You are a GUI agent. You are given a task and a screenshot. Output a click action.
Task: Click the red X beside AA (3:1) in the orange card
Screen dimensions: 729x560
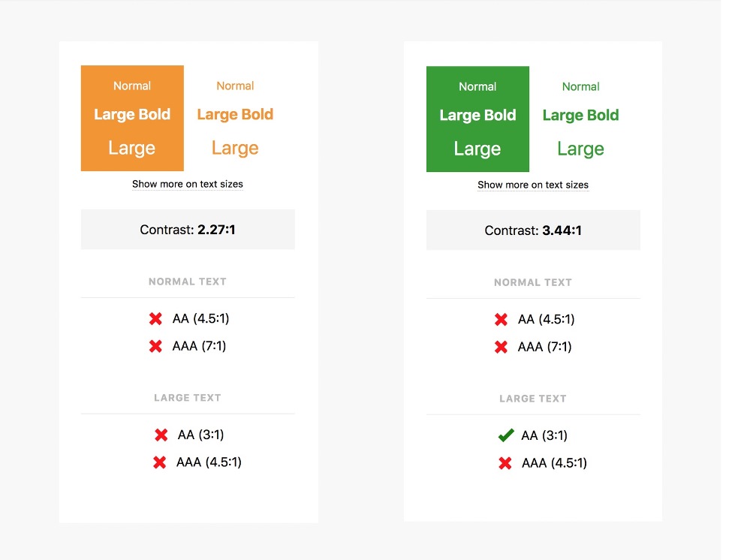pyautogui.click(x=161, y=435)
